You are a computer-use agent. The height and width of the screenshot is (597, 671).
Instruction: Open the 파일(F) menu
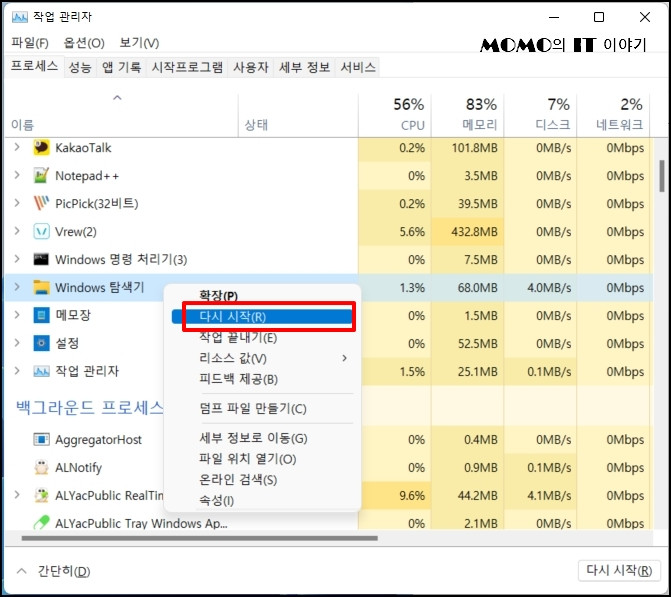point(30,43)
